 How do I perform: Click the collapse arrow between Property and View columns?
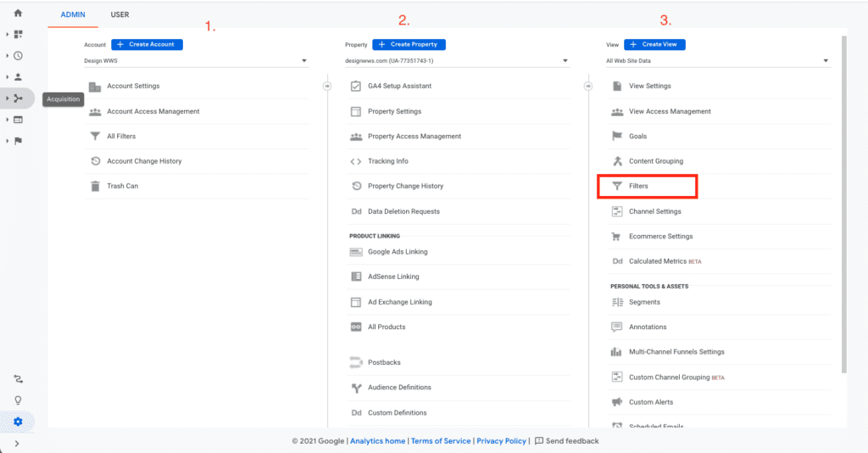pos(588,86)
